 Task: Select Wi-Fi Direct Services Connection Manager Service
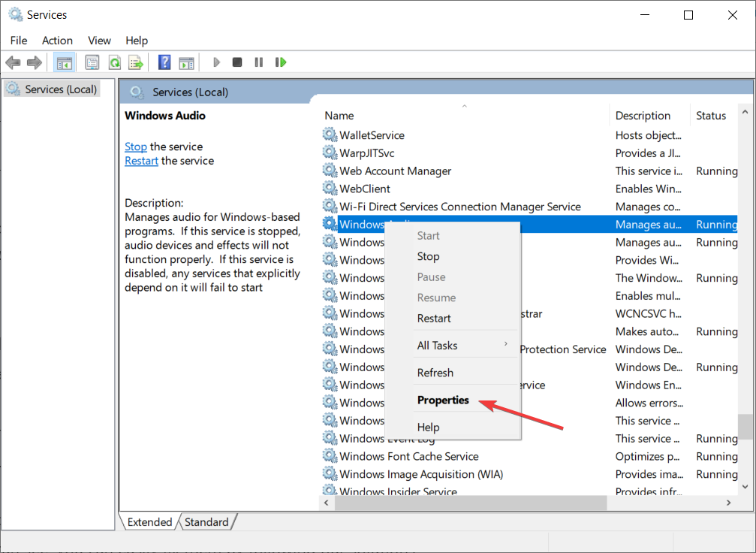[529, 207]
